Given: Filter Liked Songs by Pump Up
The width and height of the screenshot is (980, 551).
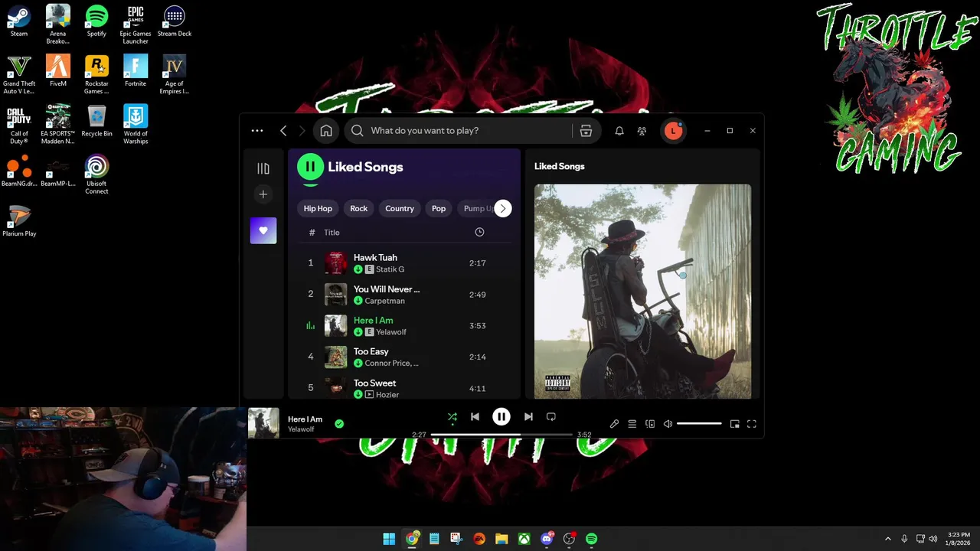Looking at the screenshot, I should (476, 208).
